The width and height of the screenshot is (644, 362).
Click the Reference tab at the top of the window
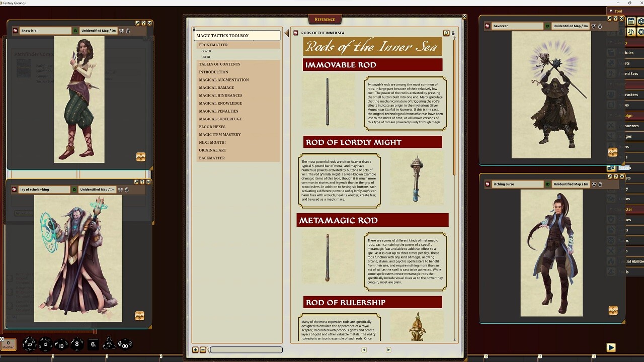325,19
